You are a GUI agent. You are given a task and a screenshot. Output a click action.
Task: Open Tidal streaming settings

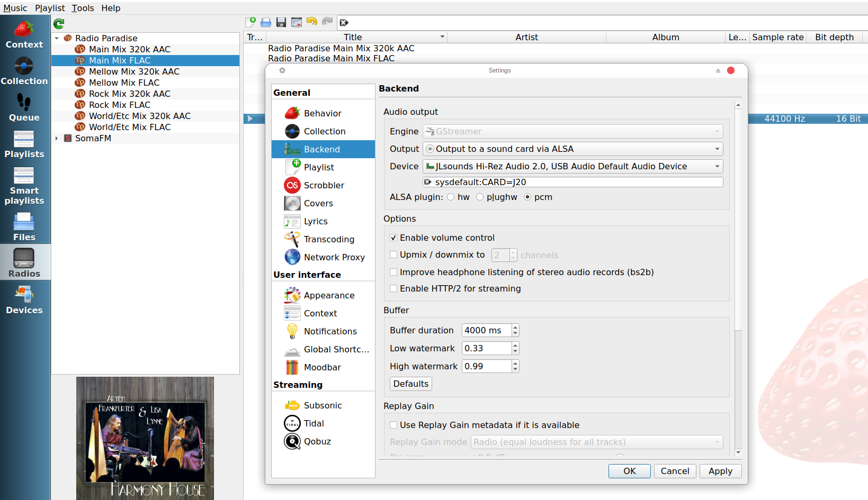point(323,423)
